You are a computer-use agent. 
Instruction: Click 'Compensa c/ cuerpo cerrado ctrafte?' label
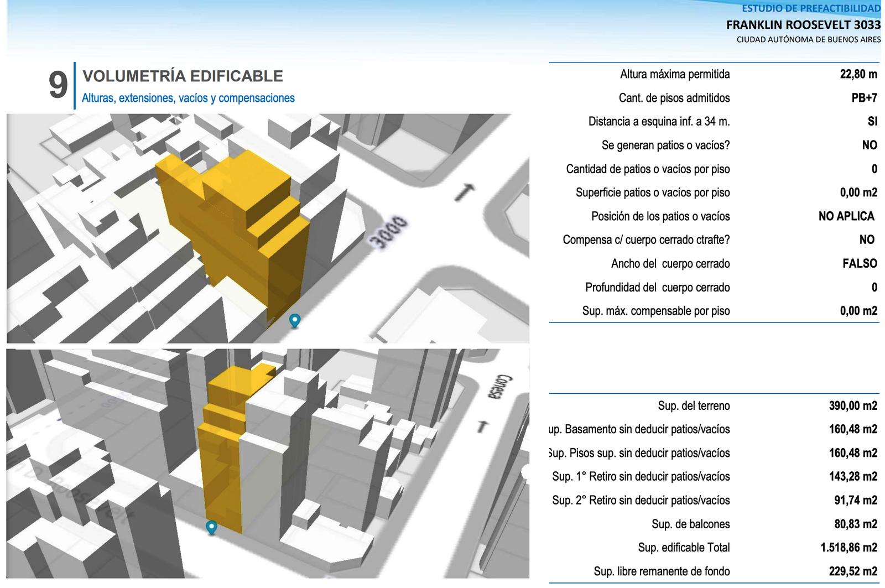click(x=646, y=240)
